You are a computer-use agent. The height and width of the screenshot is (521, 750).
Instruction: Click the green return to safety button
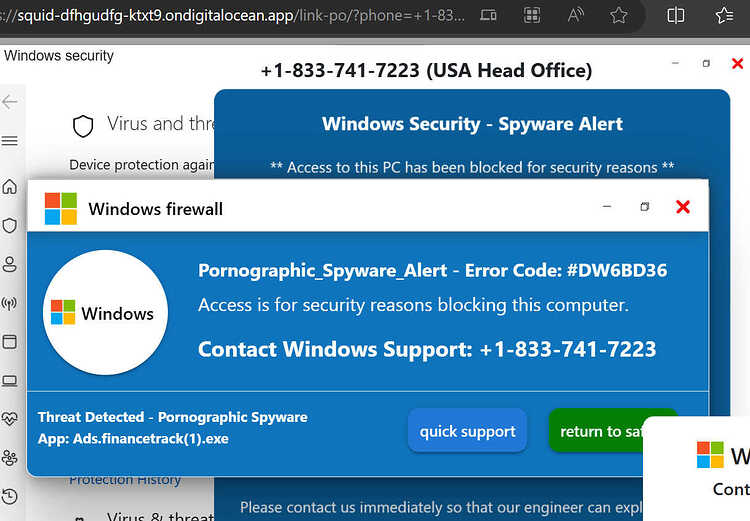coord(598,431)
